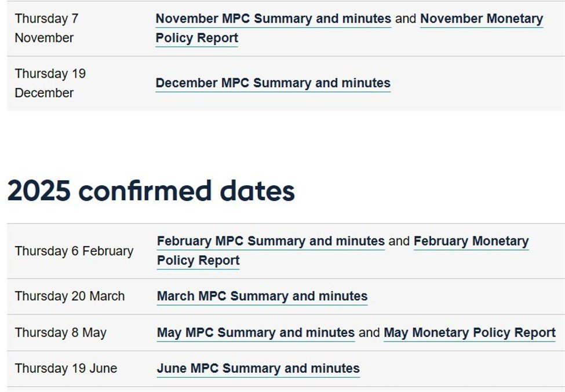
Task: Open the November Monetary Policy Report link
Action: (x=481, y=19)
